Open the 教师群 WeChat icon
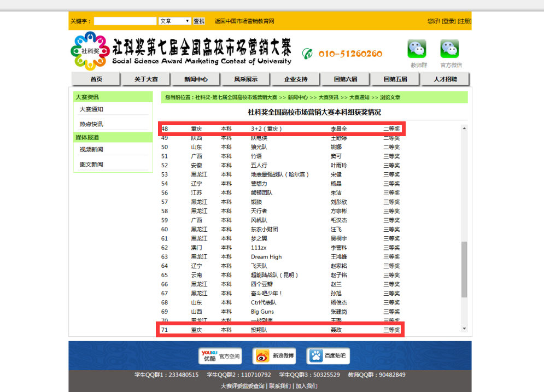Viewport: 544px width, 392px height. pos(417,49)
